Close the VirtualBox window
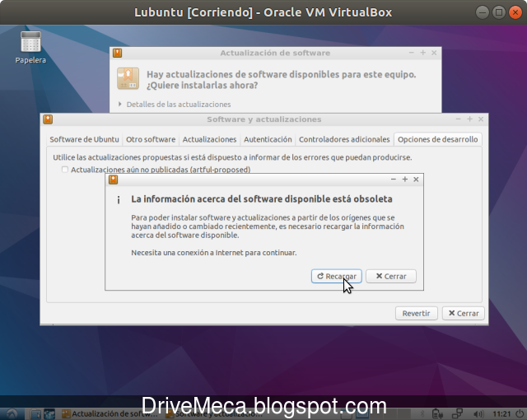 515,12
